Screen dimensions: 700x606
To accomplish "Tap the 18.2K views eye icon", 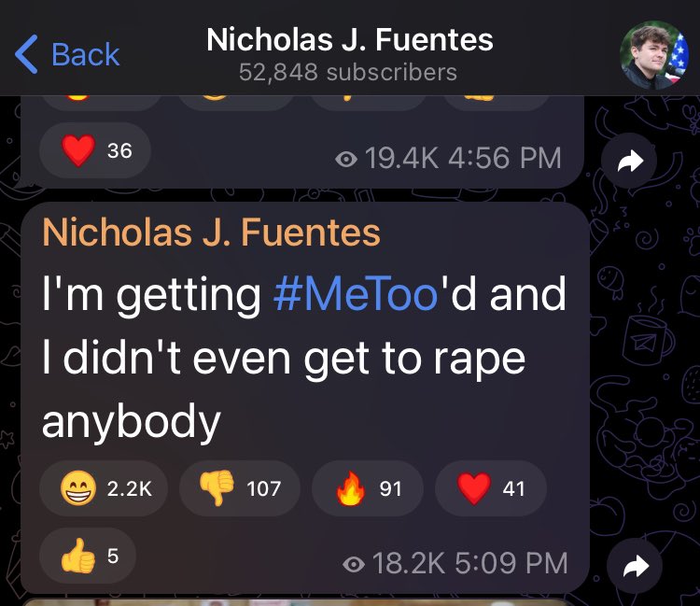I will coord(354,565).
